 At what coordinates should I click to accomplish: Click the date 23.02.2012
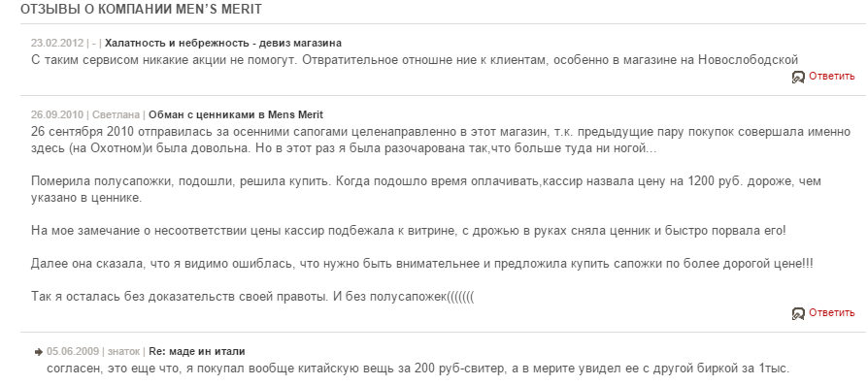[x=57, y=43]
